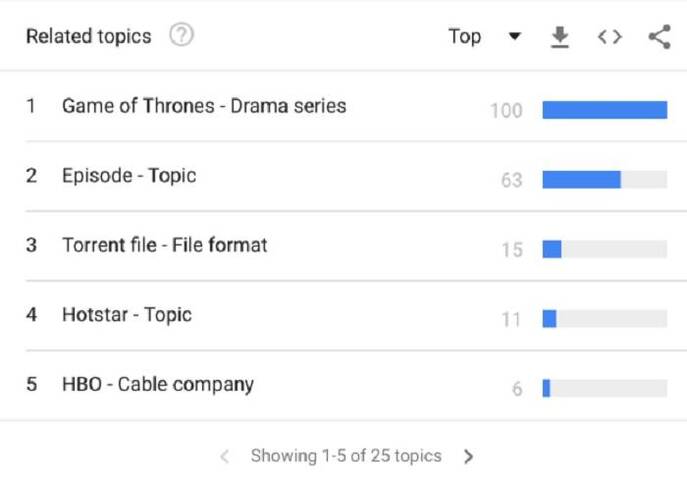This screenshot has width=687, height=486.
Task: Click the Torrent file score bar
Action: coord(604,249)
